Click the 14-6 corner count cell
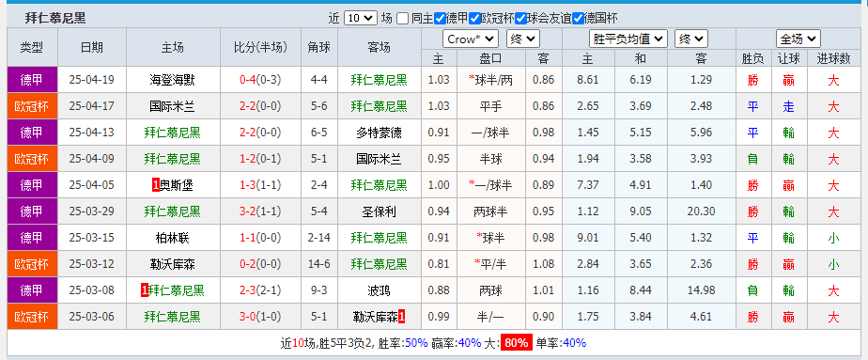The height and width of the screenshot is (360, 868). click(318, 264)
